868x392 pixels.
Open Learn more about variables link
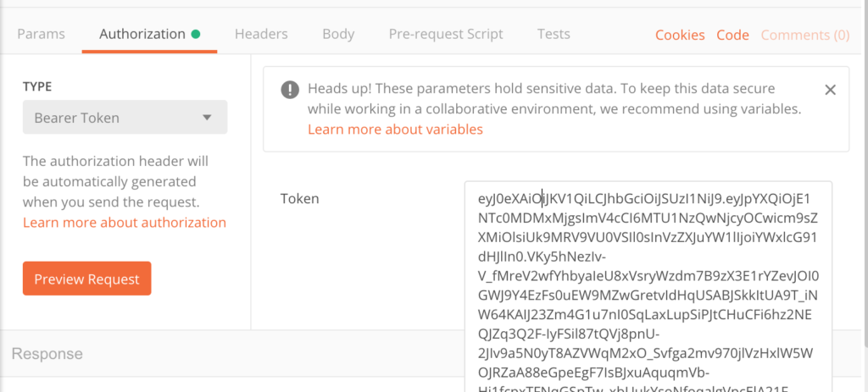395,130
